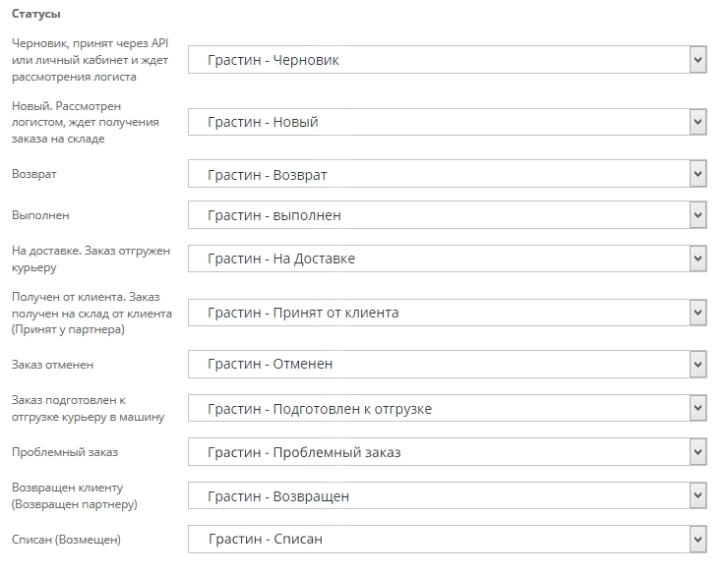
Task: Expand the 'Грастин - Новый' dropdown
Action: [x=448, y=123]
